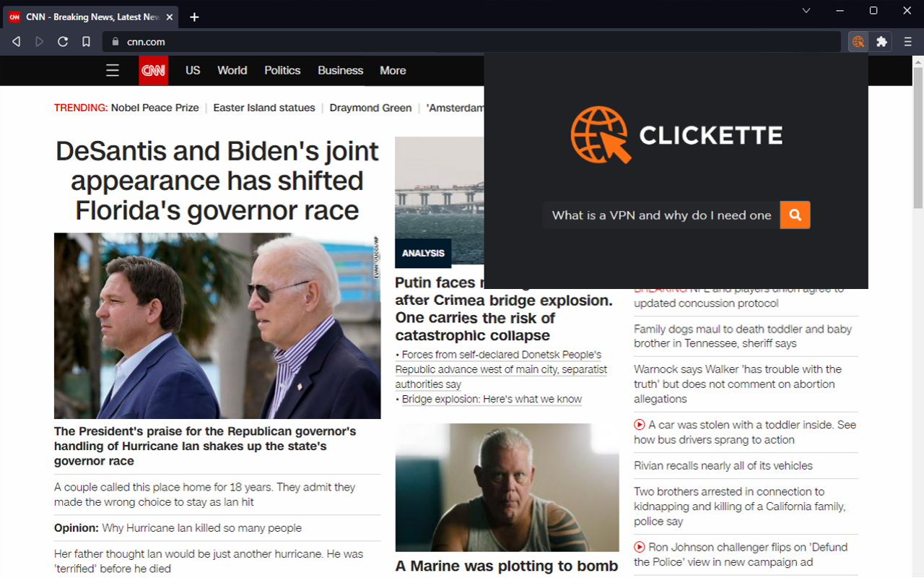Viewport: 924px width, 578px height.
Task: Click the Marine portrait thumbnail
Action: [507, 487]
